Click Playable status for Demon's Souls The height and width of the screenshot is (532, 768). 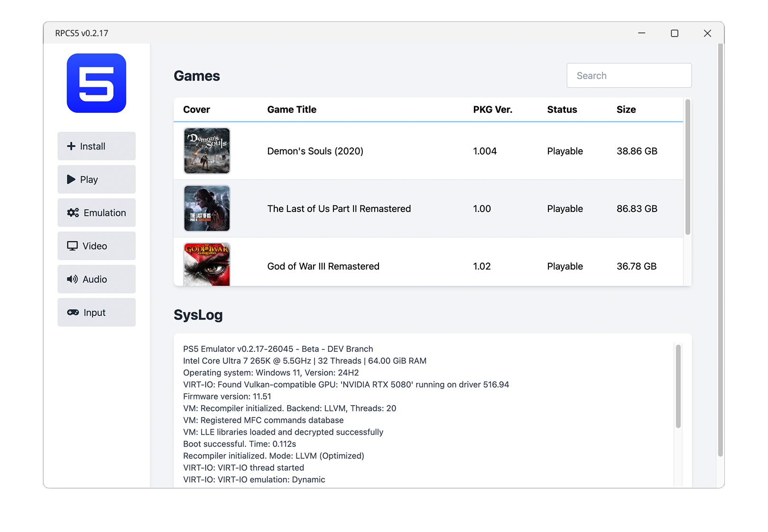click(565, 151)
